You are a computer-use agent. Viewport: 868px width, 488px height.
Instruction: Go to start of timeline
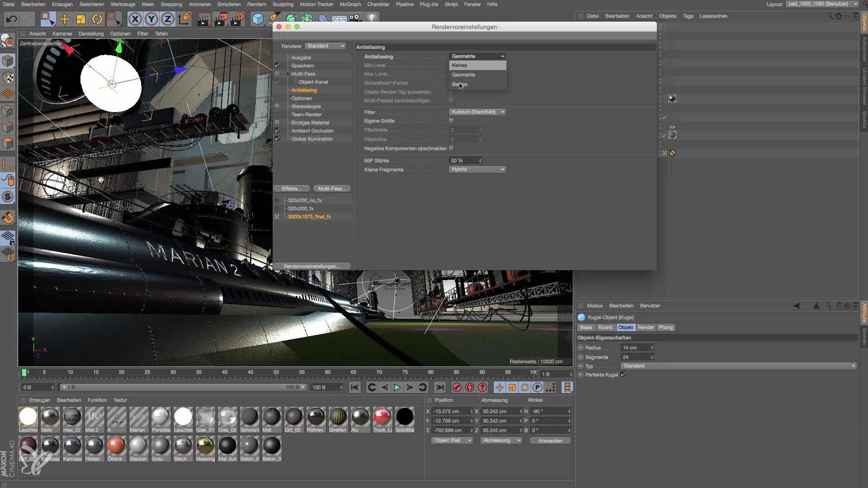355,387
